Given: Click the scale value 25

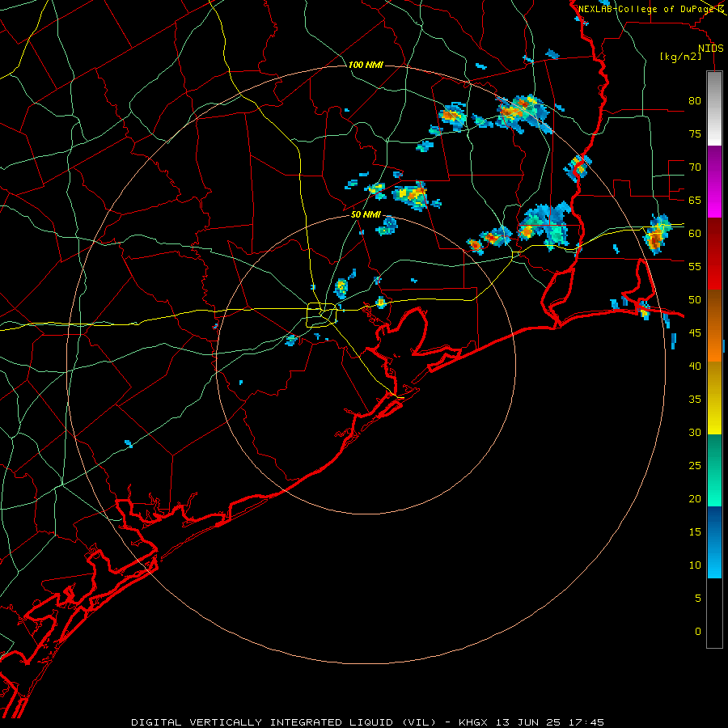Looking at the screenshot, I should pyautogui.click(x=695, y=466).
